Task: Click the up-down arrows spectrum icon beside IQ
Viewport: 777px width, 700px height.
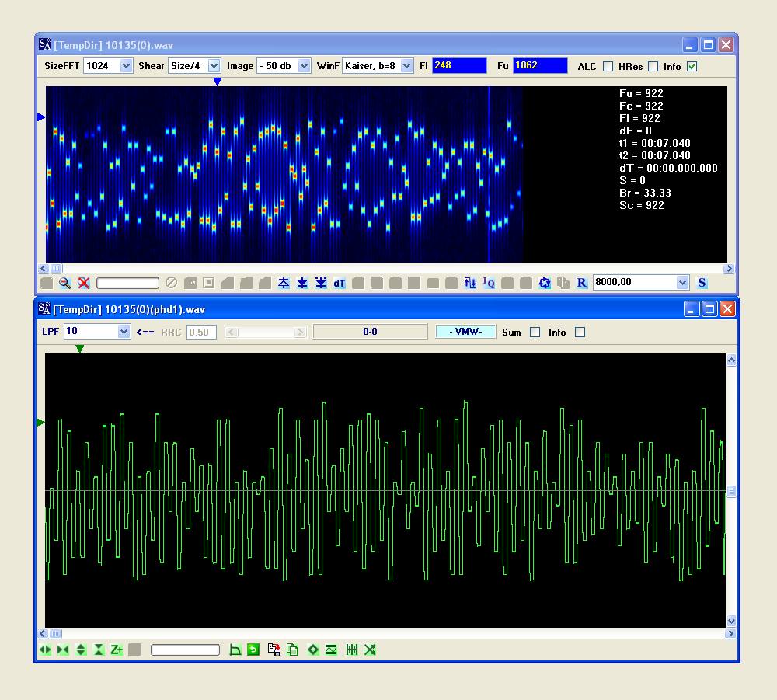Action: [x=470, y=283]
